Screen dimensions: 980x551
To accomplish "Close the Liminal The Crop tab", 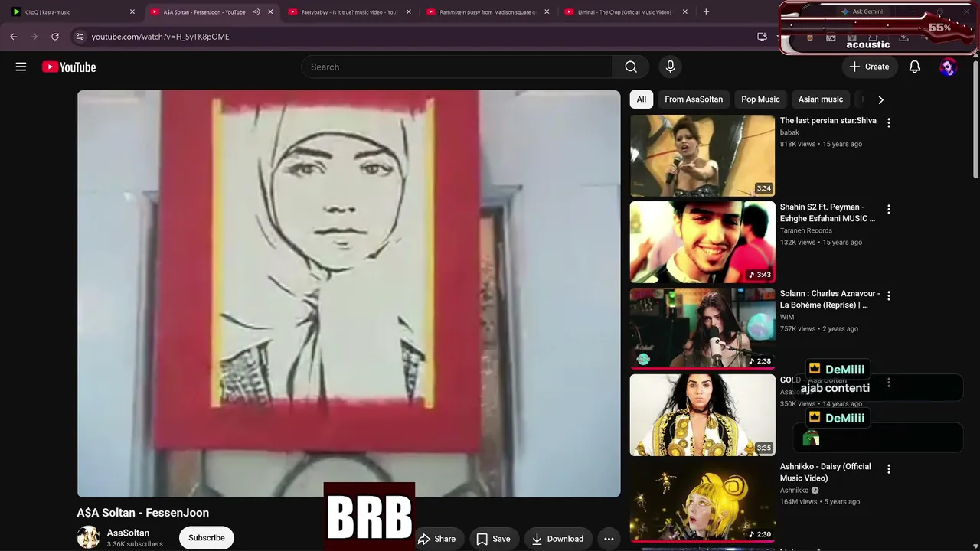I will [x=684, y=11].
